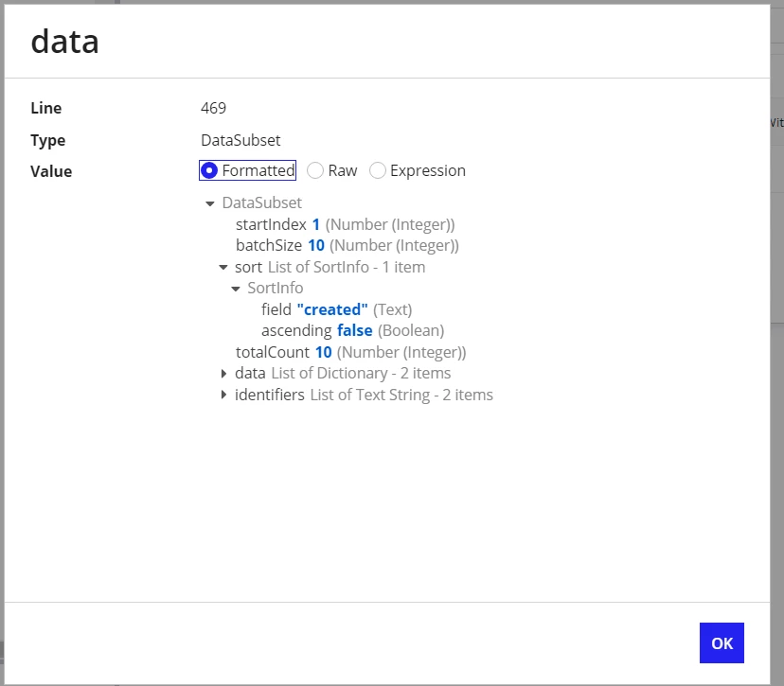Screen dimensions: 784x686
Task: Switch value view to Raw
Action: tap(315, 170)
